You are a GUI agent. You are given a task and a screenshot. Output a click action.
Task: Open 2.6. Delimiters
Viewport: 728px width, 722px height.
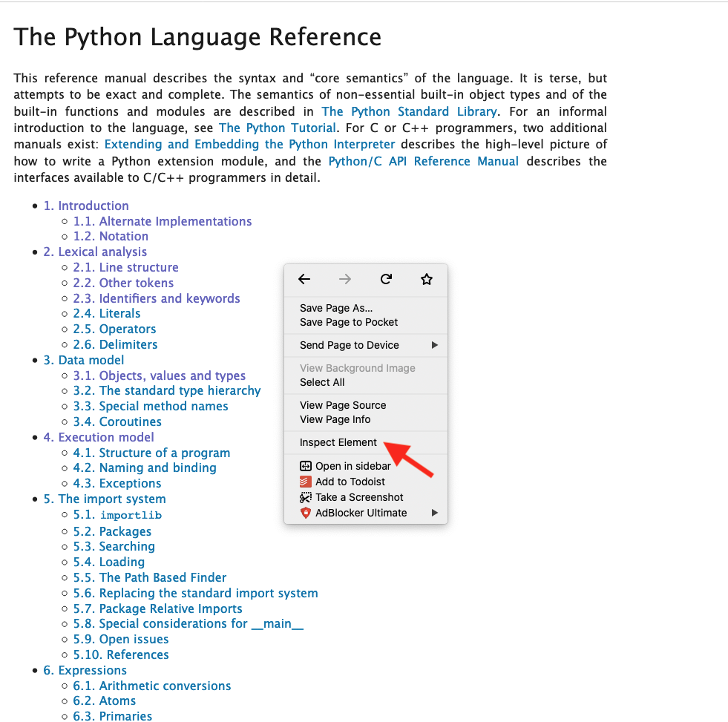click(115, 344)
